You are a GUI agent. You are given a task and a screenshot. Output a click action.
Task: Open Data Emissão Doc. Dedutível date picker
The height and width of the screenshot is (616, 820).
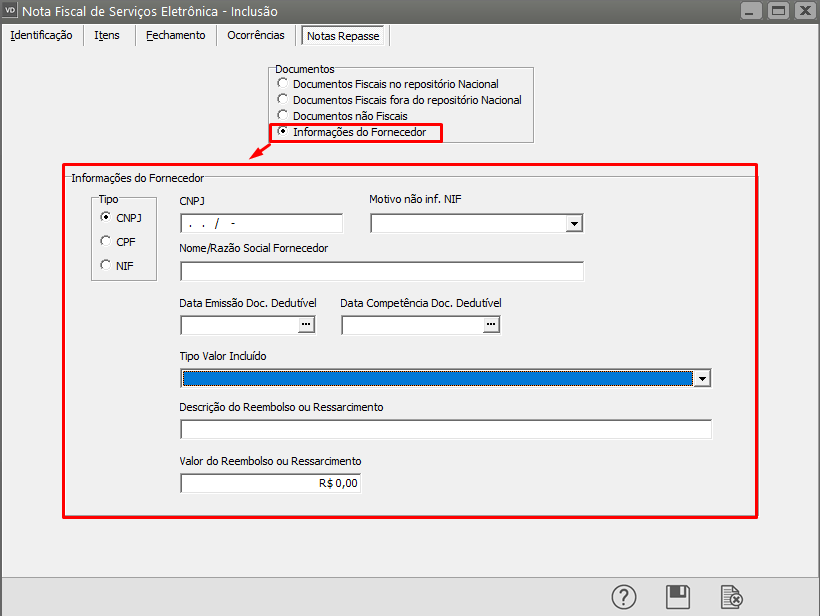click(306, 325)
